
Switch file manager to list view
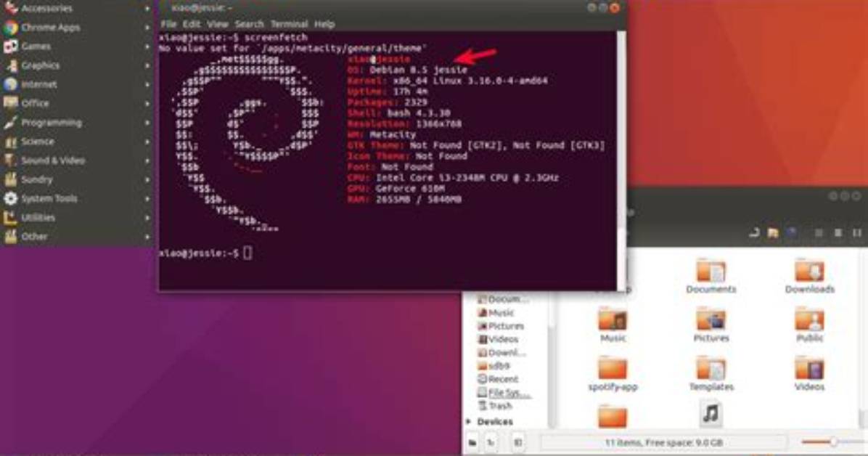point(838,233)
